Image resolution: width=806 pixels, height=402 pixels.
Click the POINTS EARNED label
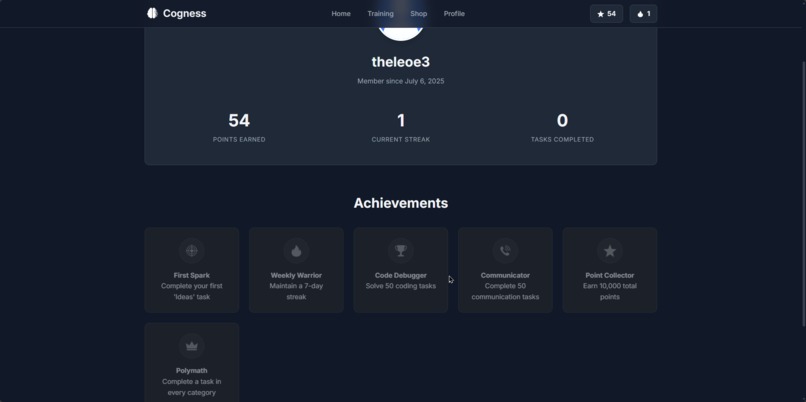239,139
